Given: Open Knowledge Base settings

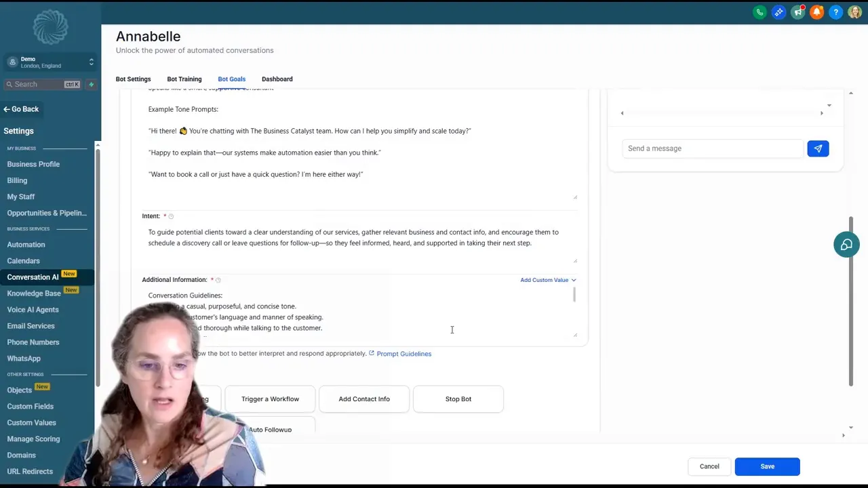Looking at the screenshot, I should pos(34,293).
